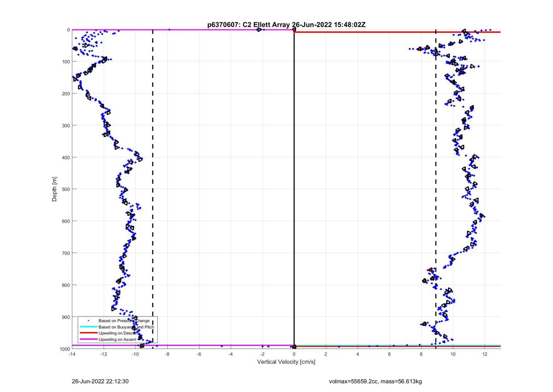553x392 pixels.
Task: Click velocity axis tick label "-6"
Action: click(199, 354)
